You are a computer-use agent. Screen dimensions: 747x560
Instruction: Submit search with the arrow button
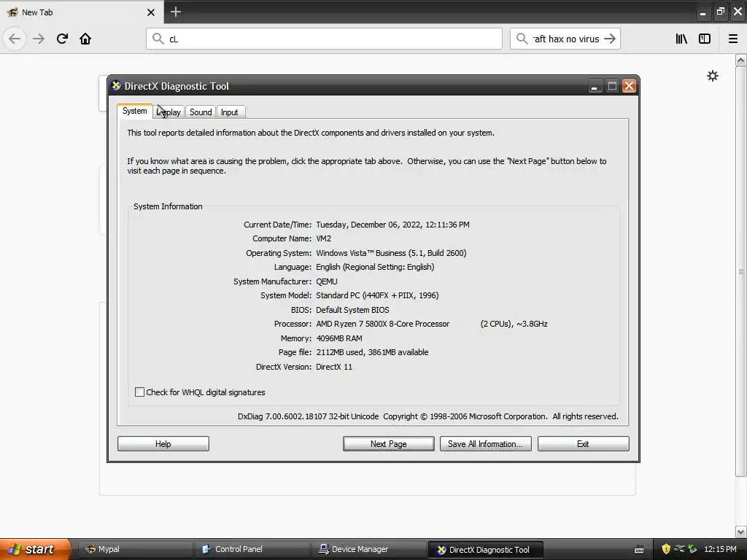610,39
